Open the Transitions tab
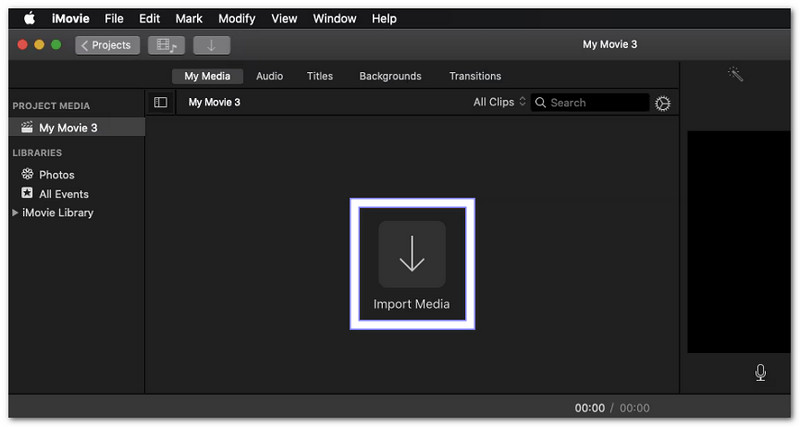Image resolution: width=800 pixels, height=427 pixels. (475, 76)
